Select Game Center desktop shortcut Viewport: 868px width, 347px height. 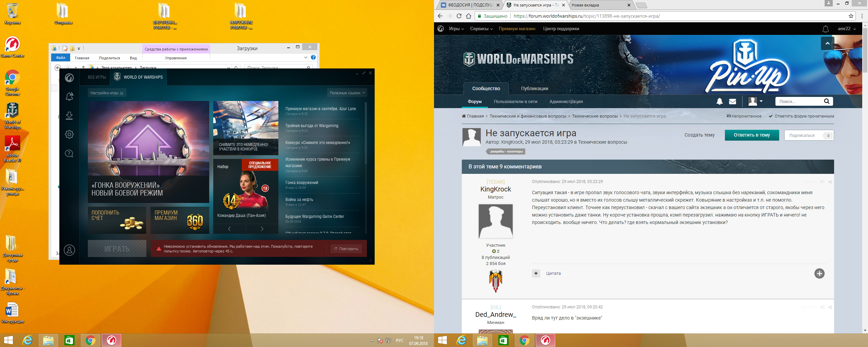(13, 47)
